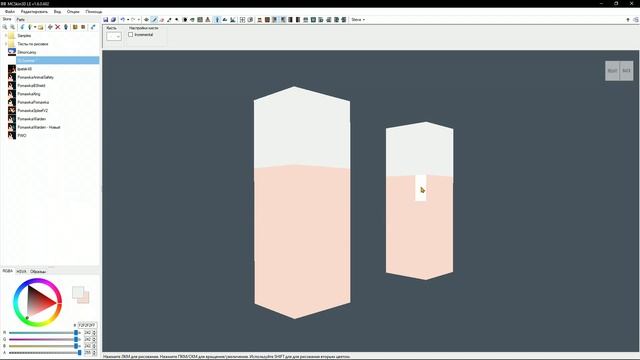Click the Upload skin icon
The image size is (640, 360).
coord(93,27)
